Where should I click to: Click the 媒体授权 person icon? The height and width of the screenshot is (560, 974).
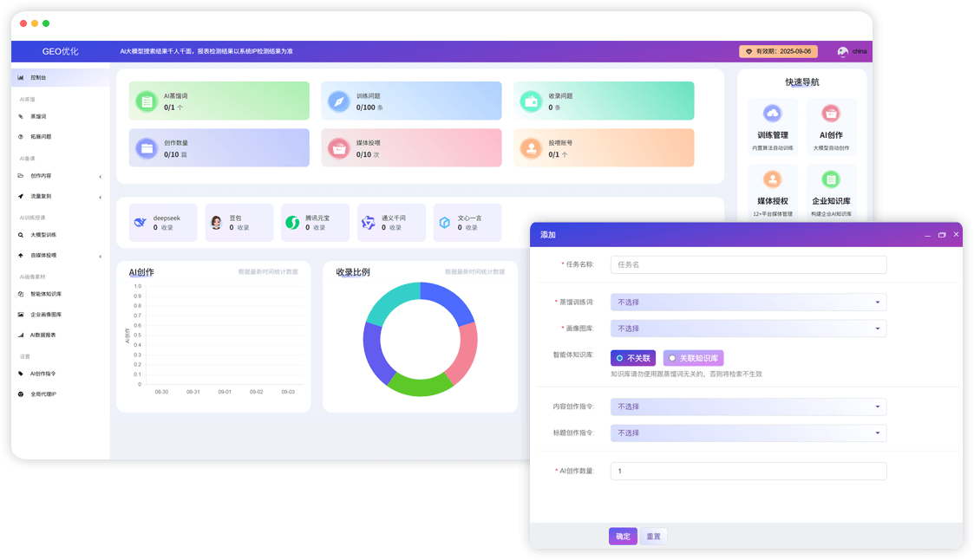point(772,179)
